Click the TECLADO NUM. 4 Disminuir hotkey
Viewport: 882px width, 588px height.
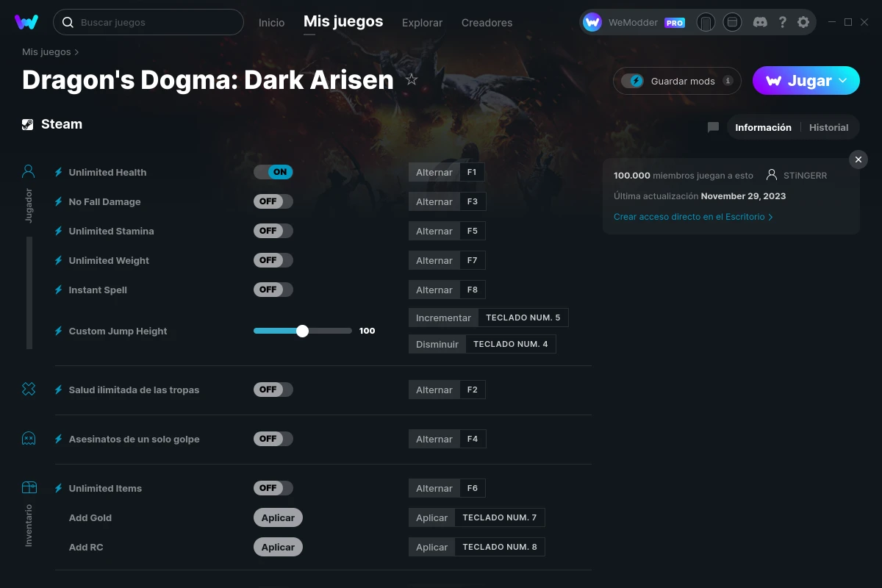tap(511, 344)
